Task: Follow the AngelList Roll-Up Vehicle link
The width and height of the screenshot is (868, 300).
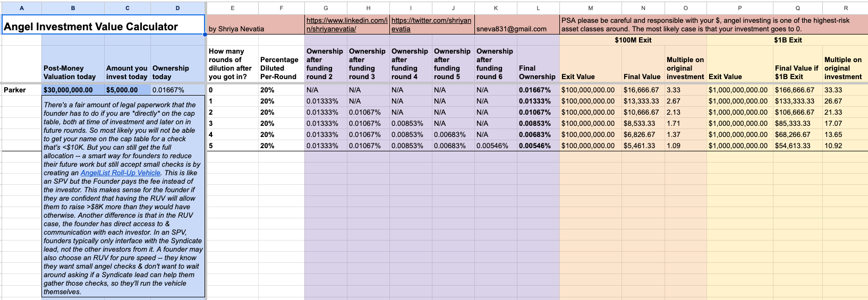Action: [120, 173]
